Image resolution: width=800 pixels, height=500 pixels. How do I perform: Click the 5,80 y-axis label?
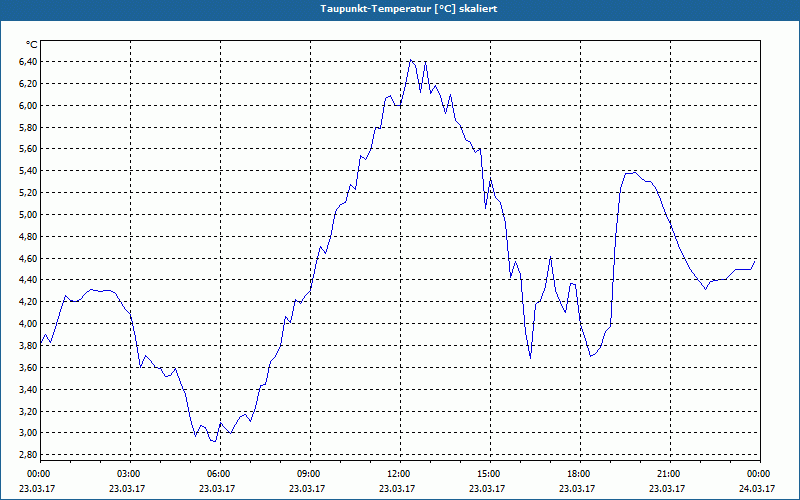tap(28, 128)
